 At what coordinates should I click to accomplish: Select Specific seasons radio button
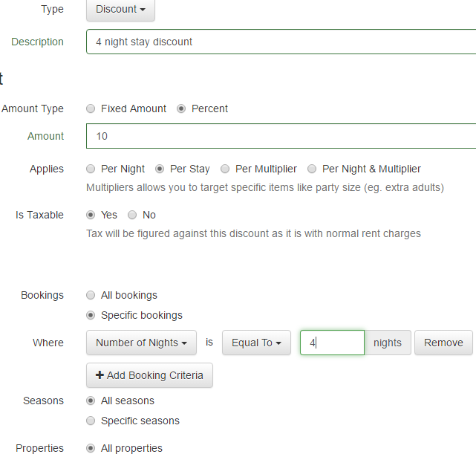coord(91,421)
